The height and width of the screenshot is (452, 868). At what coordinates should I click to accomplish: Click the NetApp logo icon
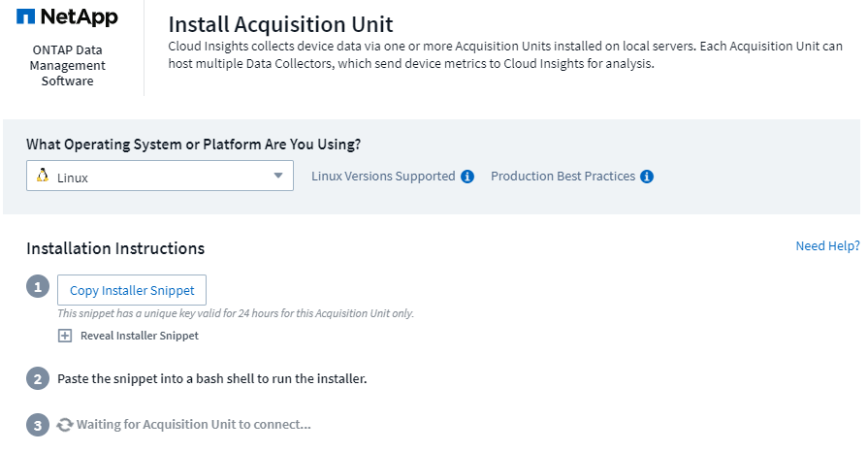(x=25, y=17)
